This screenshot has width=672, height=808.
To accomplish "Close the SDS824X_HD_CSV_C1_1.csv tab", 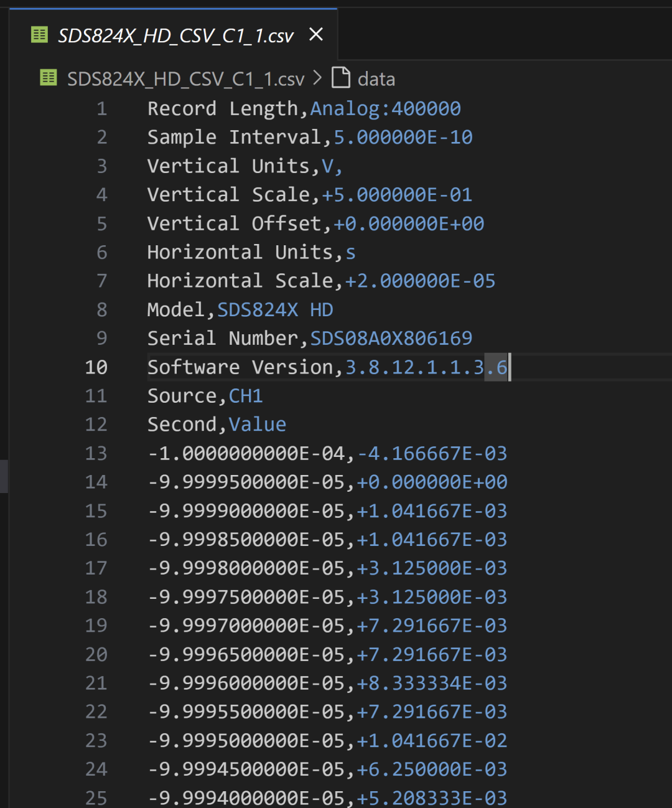I will (316, 35).
